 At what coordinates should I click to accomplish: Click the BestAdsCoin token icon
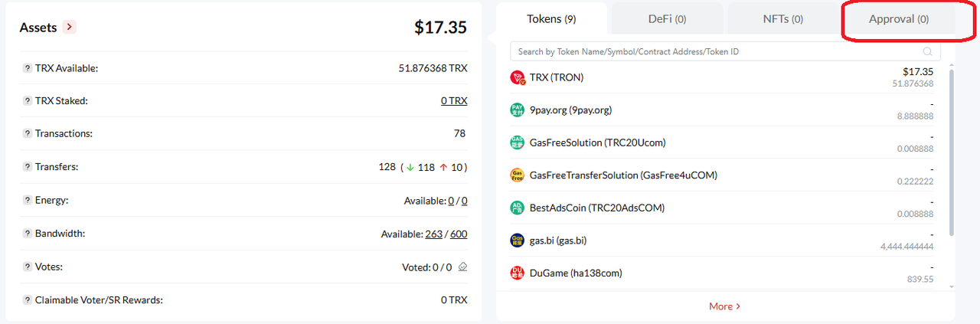(x=518, y=208)
